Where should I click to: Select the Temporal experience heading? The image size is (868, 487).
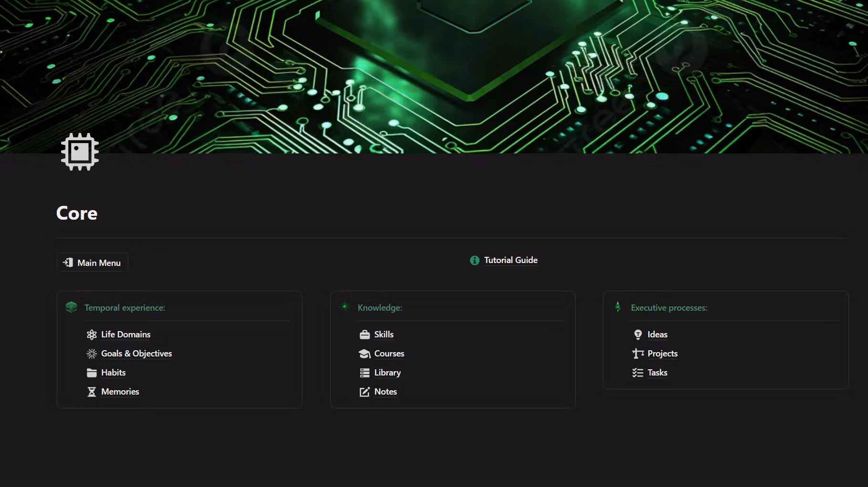coord(125,308)
